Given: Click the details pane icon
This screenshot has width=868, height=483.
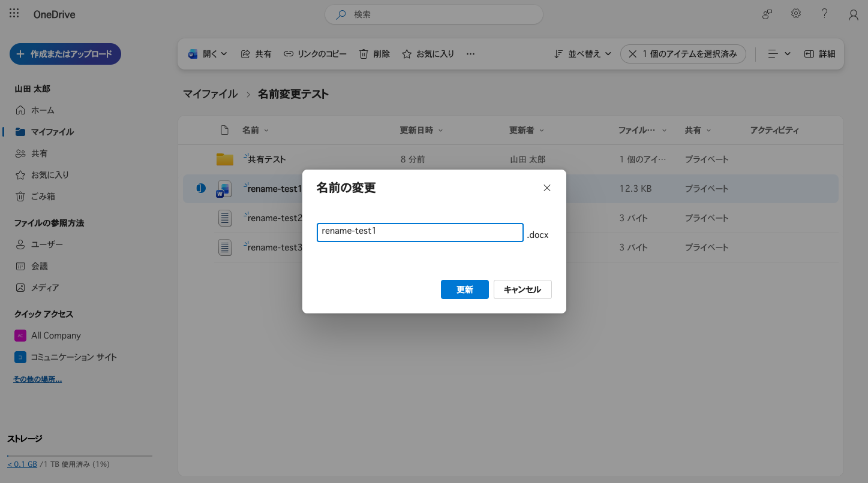Looking at the screenshot, I should [809, 54].
